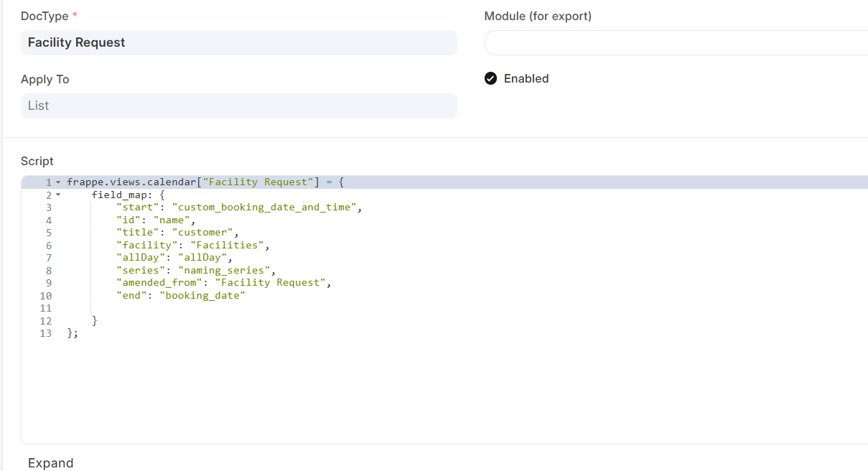The image size is (868, 471).
Task: Click the checked Enabled indicator icon
Action: [x=490, y=78]
